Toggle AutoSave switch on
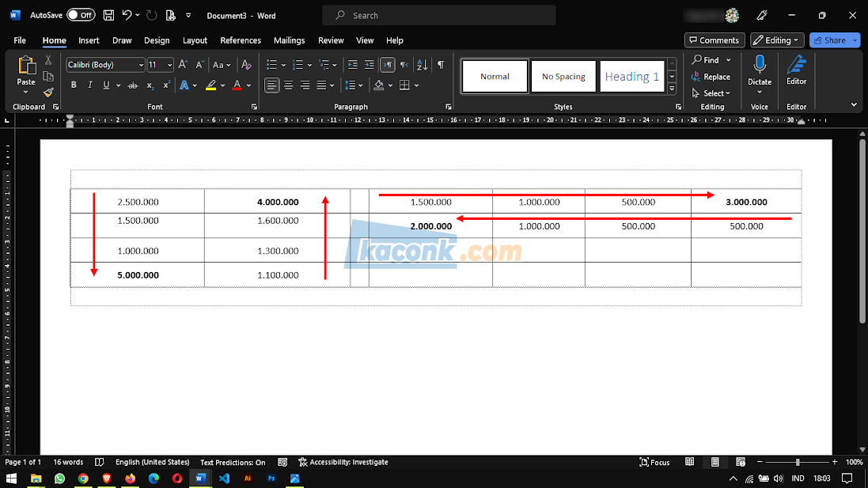Screen dimensions: 868x488 click(x=81, y=16)
